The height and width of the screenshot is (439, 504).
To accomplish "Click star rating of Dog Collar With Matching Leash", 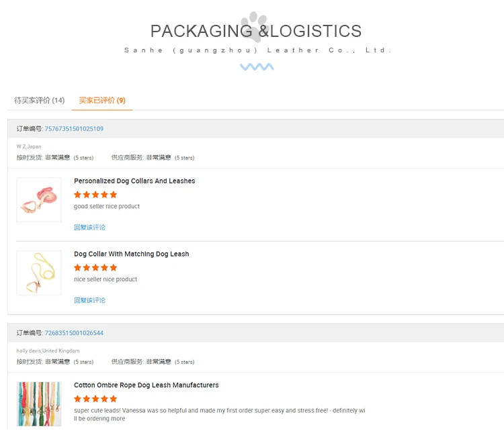I will point(95,268).
